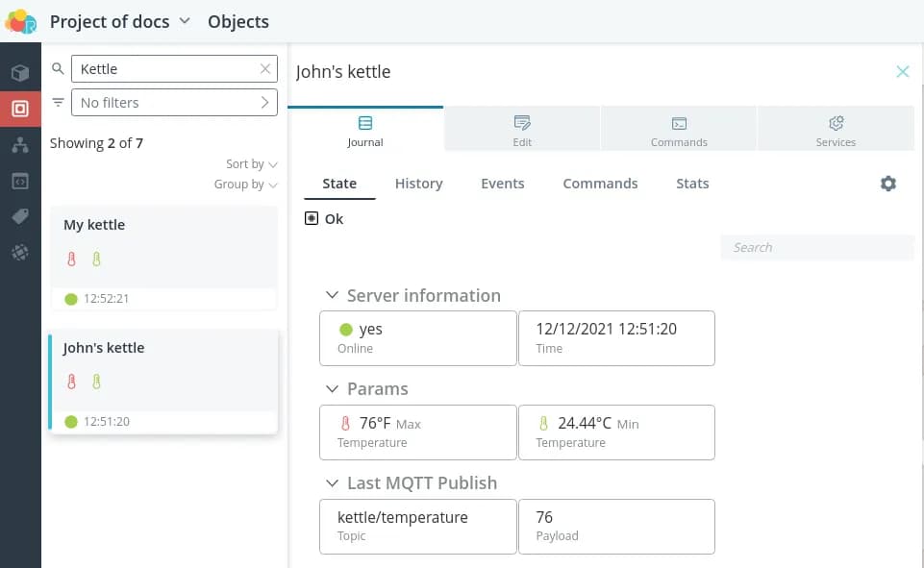Click the tag icon in sidebar
Image resolution: width=924 pixels, height=568 pixels.
(19, 217)
